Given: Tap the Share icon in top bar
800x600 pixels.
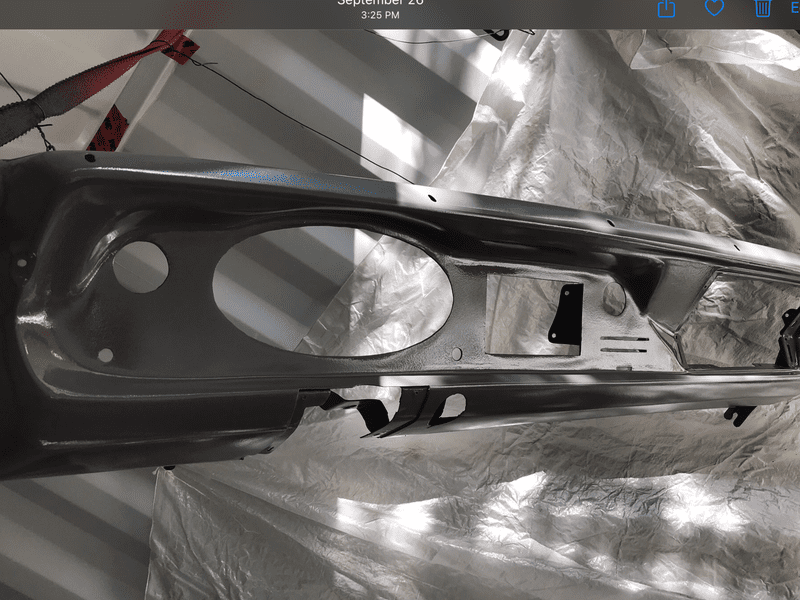Looking at the screenshot, I should click(x=667, y=8).
